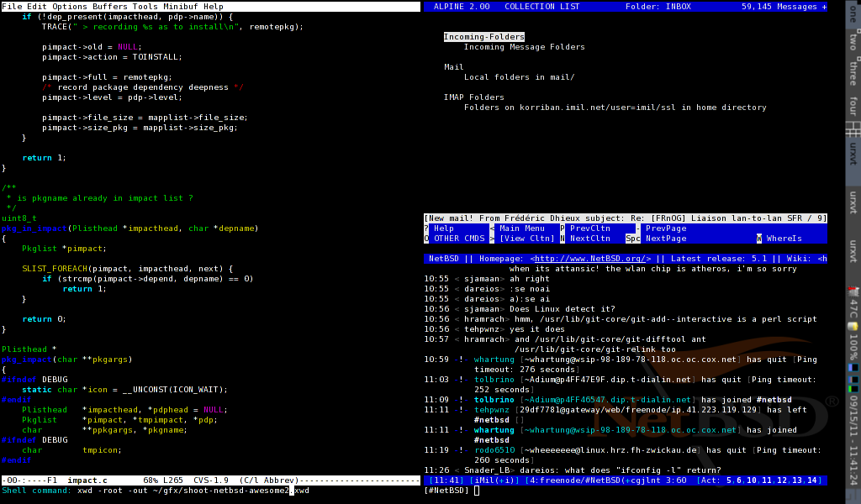Click the temperature sensor icon beside 47C
861x504 pixels.
tap(853, 291)
